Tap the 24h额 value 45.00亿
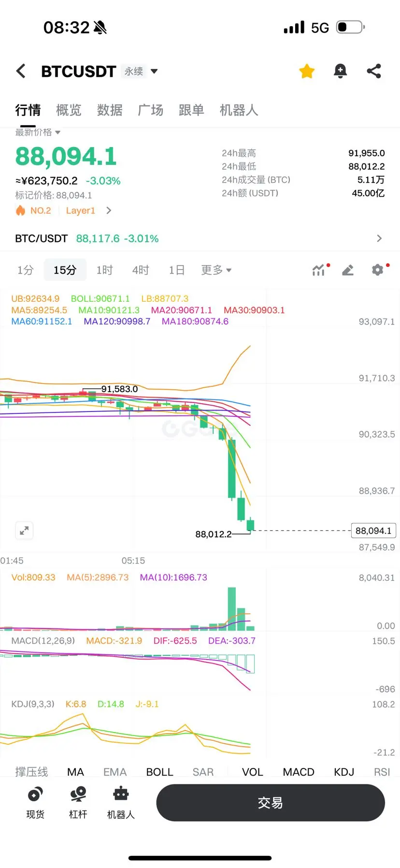This screenshot has width=400, height=868. [x=368, y=193]
